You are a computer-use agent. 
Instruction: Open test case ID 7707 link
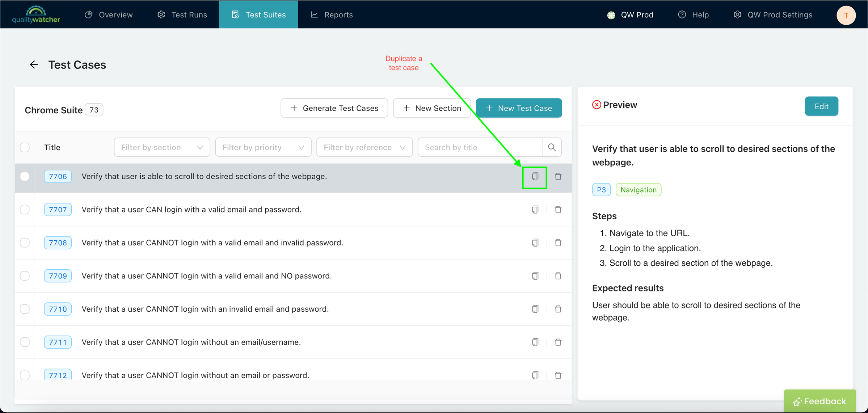pos(58,210)
